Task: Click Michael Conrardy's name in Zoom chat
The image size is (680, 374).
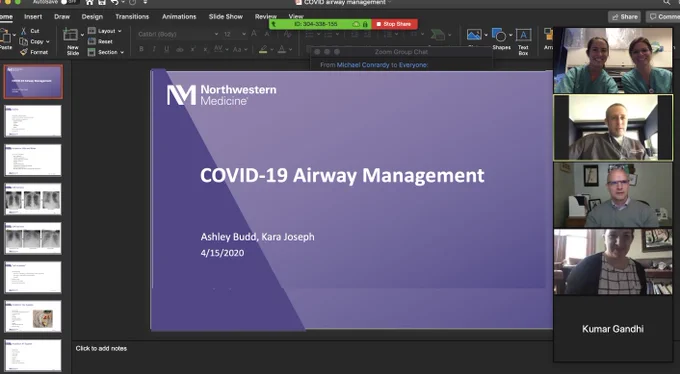Action: click(363, 65)
